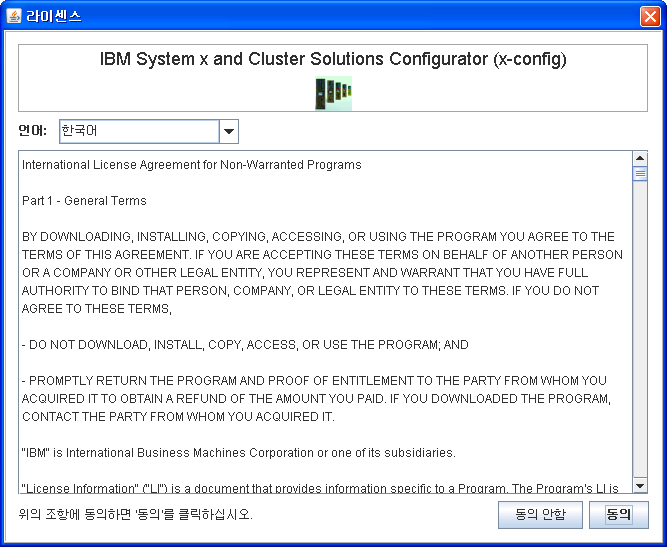
Task: Click the 동의 안함 (Decline) button
Action: click(540, 515)
